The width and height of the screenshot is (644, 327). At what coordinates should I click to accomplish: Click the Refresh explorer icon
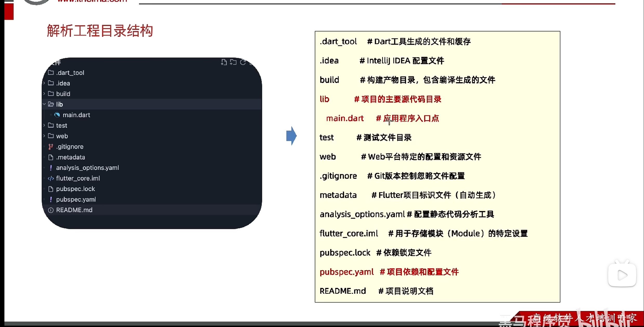243,62
